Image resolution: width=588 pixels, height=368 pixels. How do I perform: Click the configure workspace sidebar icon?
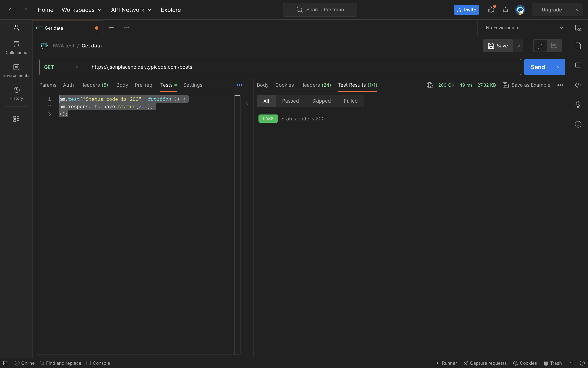[16, 119]
